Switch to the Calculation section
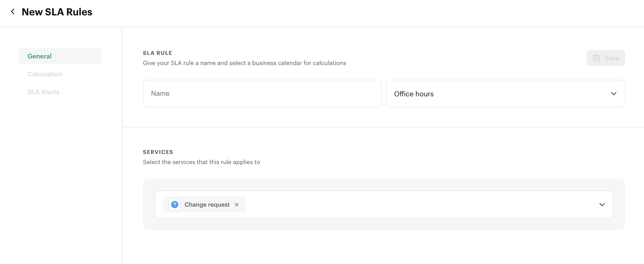 pos(45,74)
